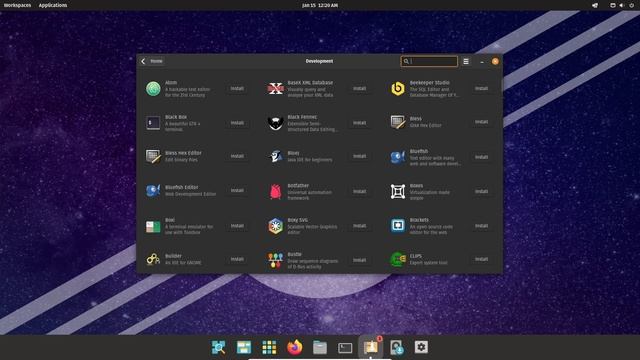Image resolution: width=640 pixels, height=360 pixels.
Task: Open the Bluefish Editor title text
Action: (x=182, y=187)
